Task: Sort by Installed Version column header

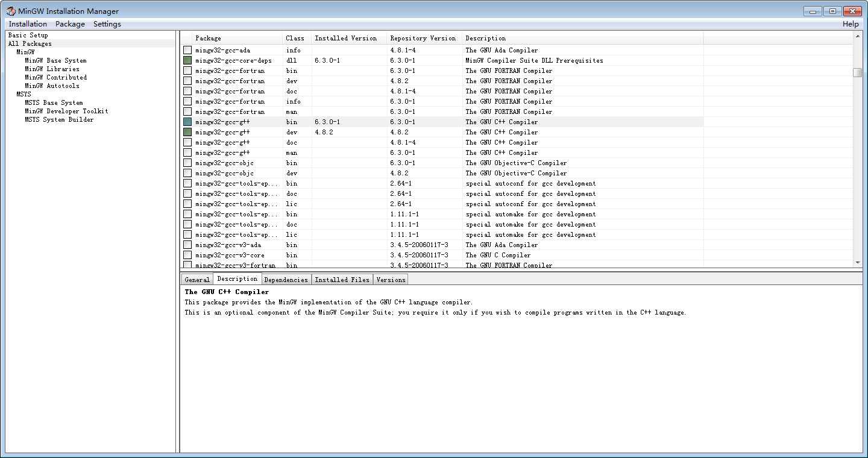Action: [349, 38]
